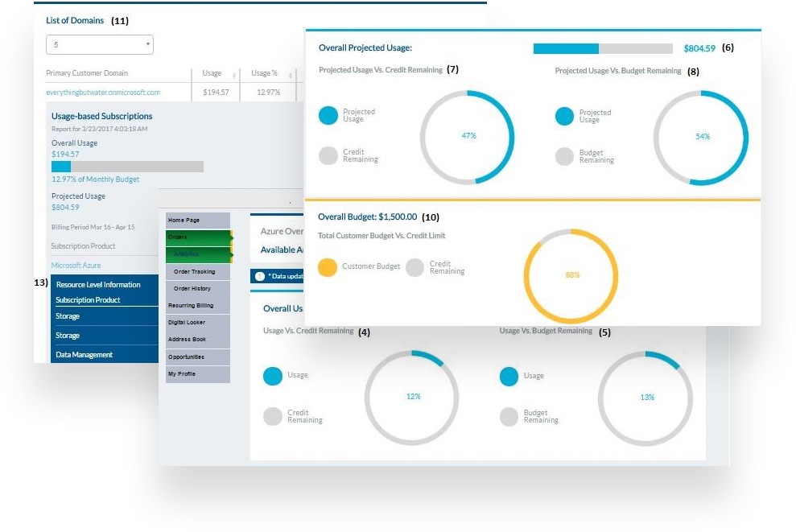The width and height of the screenshot is (796, 532).
Task: Click the Usage legend dot on Usage Vs. Credit chart
Action: (274, 376)
